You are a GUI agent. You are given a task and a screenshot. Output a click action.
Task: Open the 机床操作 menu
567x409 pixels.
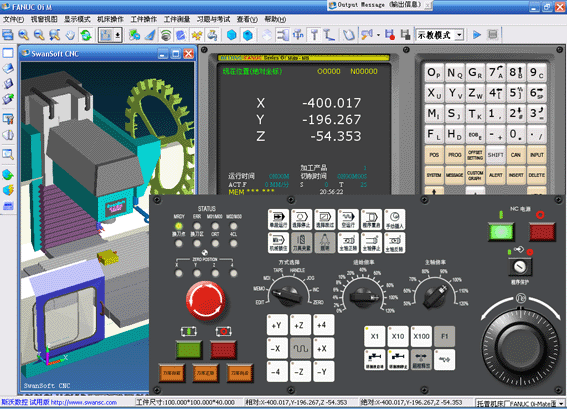coord(110,19)
